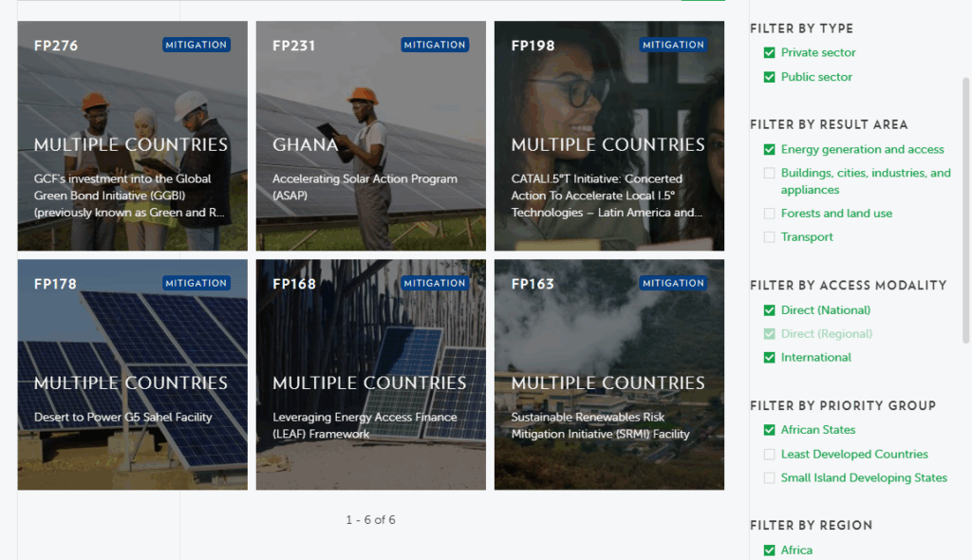Click the Filter By Access Modality heading

pos(848,286)
